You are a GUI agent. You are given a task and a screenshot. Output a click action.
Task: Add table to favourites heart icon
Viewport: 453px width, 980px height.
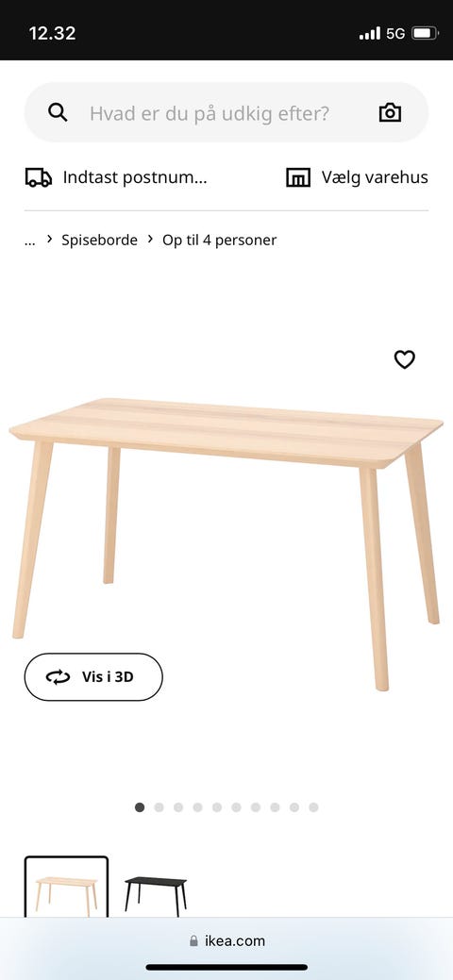click(x=404, y=359)
